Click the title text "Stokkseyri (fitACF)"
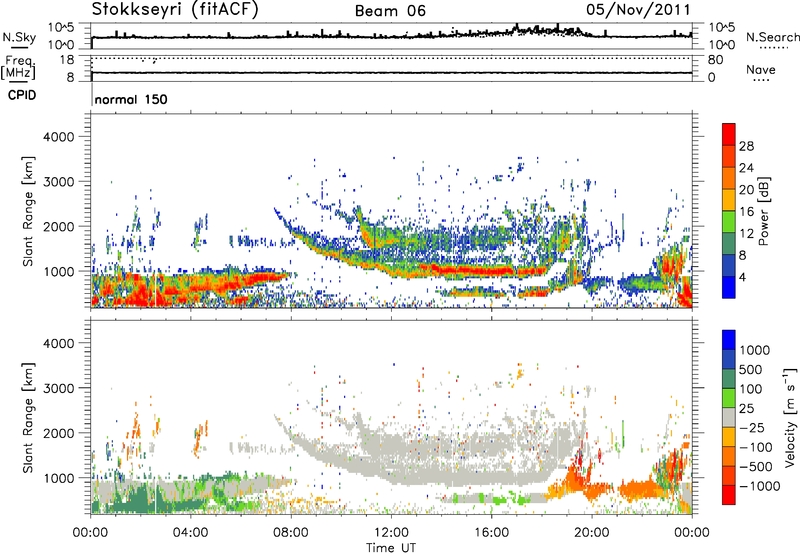 (x=175, y=10)
